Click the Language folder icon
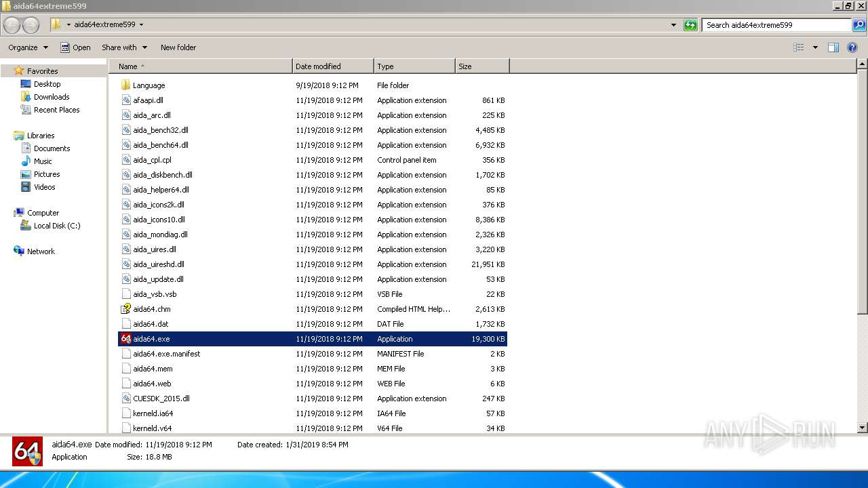Image resolution: width=868 pixels, height=488 pixels. [125, 85]
